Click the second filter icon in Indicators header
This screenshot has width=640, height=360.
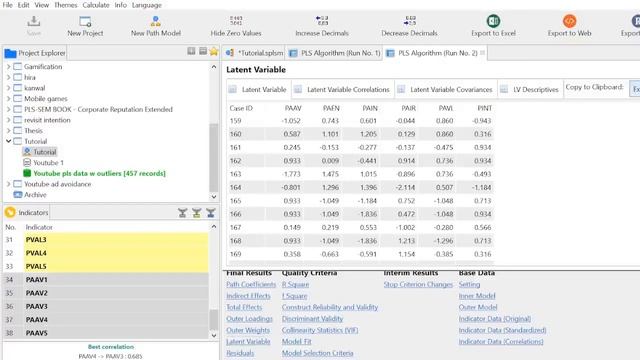[x=197, y=213]
